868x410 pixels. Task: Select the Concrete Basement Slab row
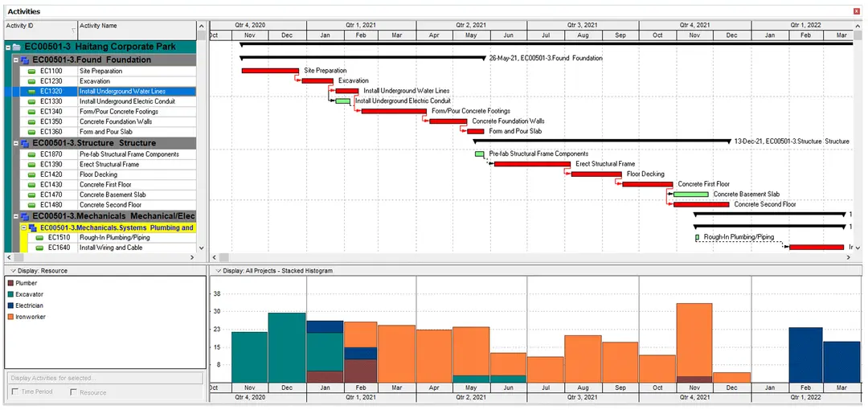pos(108,195)
